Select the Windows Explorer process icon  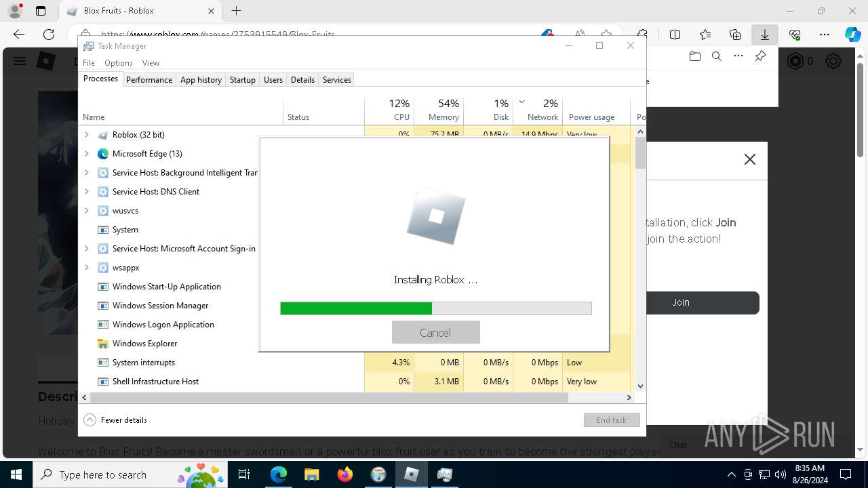click(x=103, y=344)
